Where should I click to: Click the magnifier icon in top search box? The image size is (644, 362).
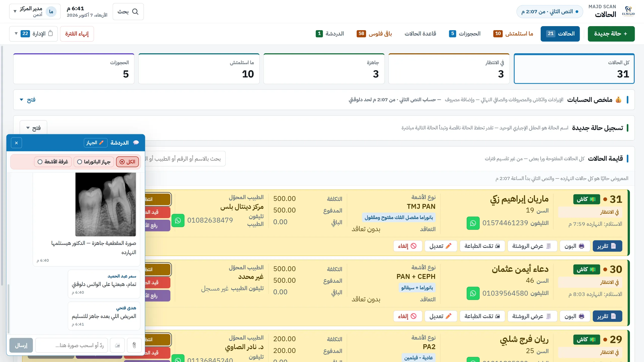point(135,12)
